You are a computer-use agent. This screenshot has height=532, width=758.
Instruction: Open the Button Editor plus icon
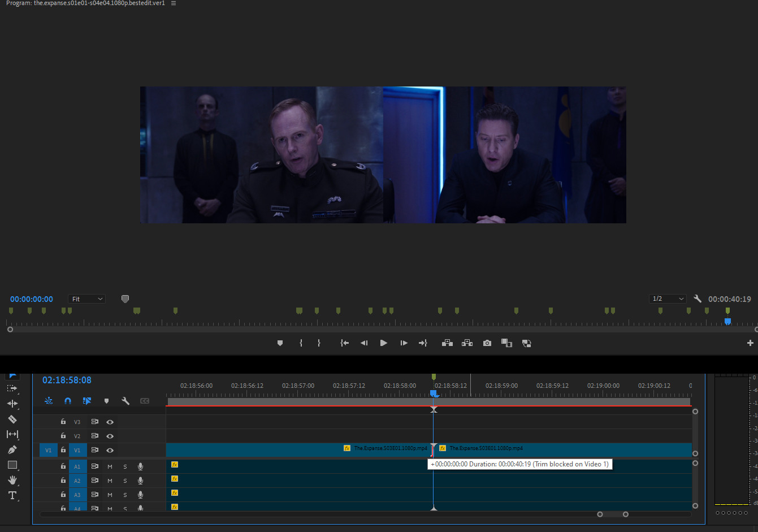click(x=750, y=343)
